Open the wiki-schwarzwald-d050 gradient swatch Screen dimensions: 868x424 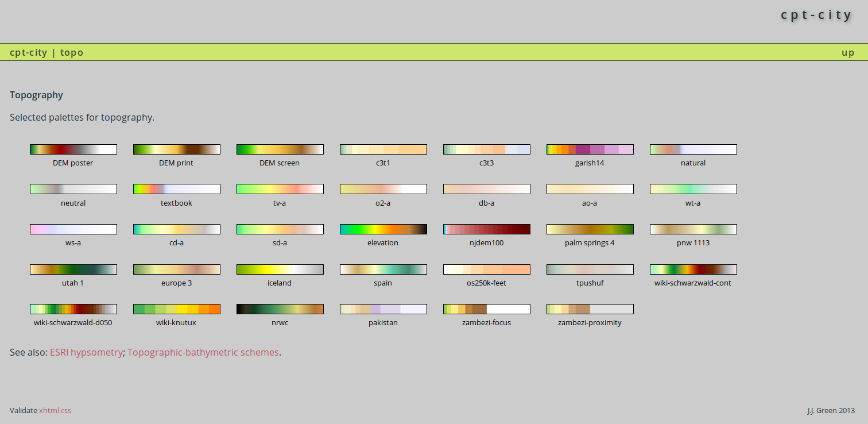pyautogui.click(x=73, y=309)
